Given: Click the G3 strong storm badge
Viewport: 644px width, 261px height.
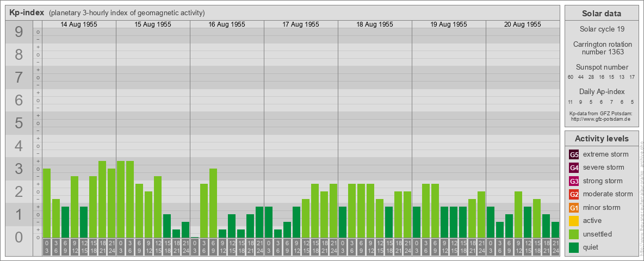Looking at the screenshot, I should [574, 181].
